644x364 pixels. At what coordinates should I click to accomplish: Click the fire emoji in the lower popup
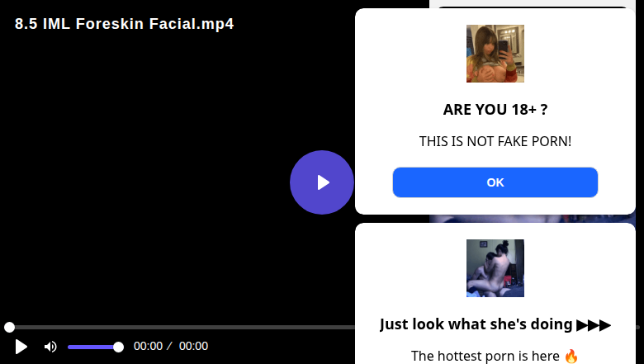pyautogui.click(x=571, y=357)
